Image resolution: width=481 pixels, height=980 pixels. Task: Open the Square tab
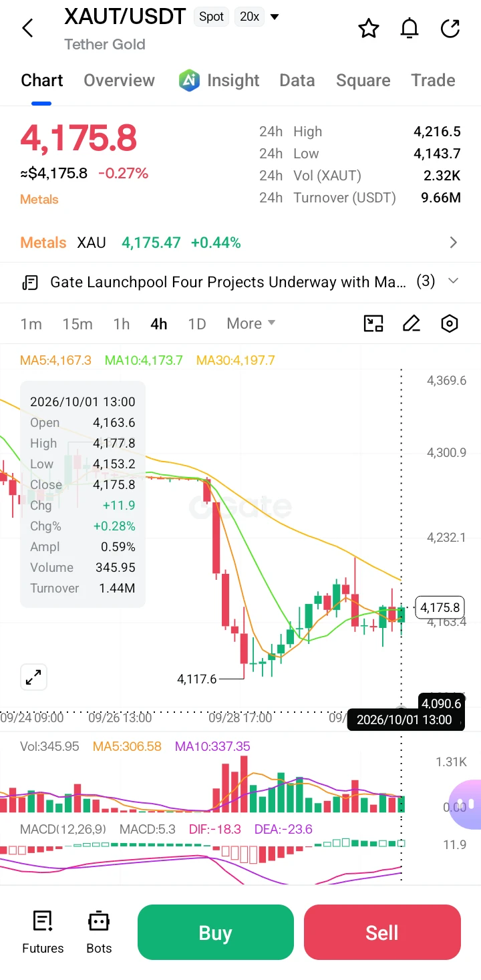[x=363, y=80]
